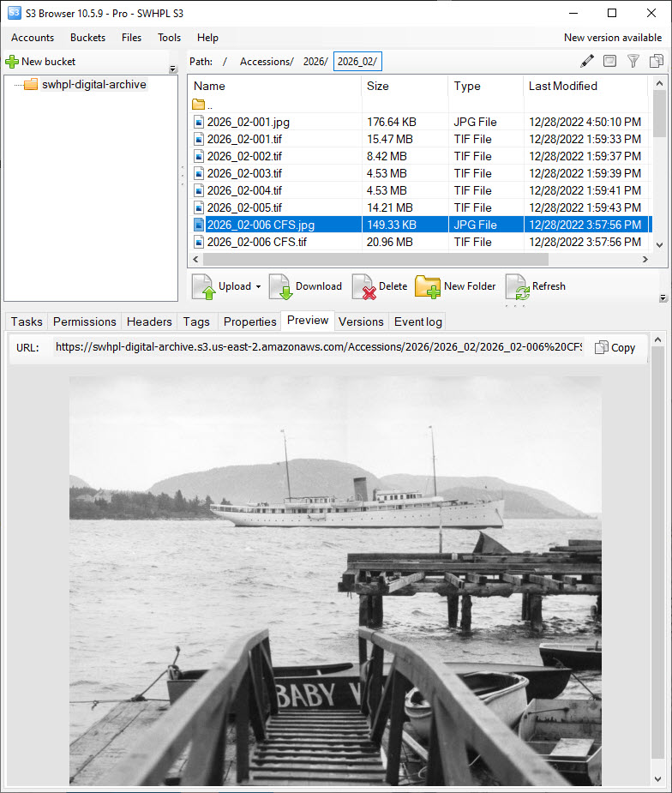Click file icon of 2026_02-003.tif
Screen dimensions: 672x793
click(x=199, y=173)
